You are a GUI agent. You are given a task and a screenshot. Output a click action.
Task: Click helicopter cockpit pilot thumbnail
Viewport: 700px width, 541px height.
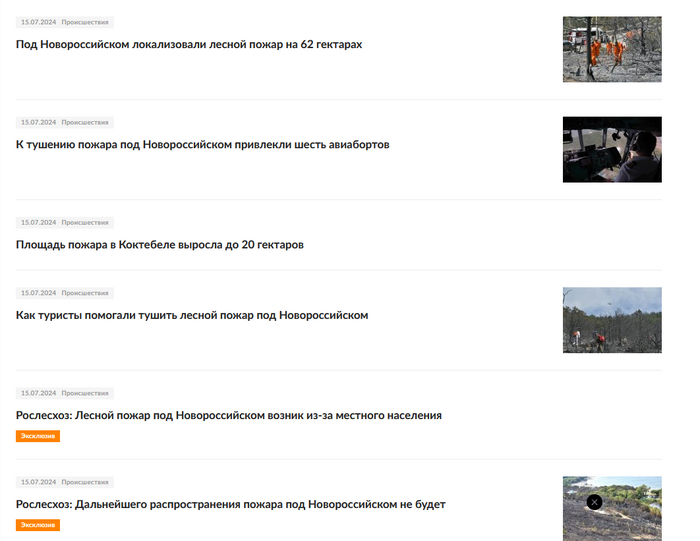[612, 150]
